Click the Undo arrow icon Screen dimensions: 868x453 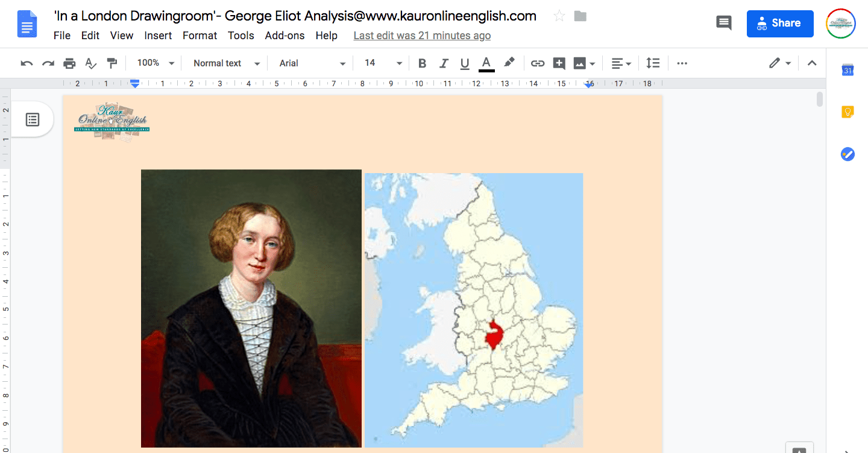point(27,63)
